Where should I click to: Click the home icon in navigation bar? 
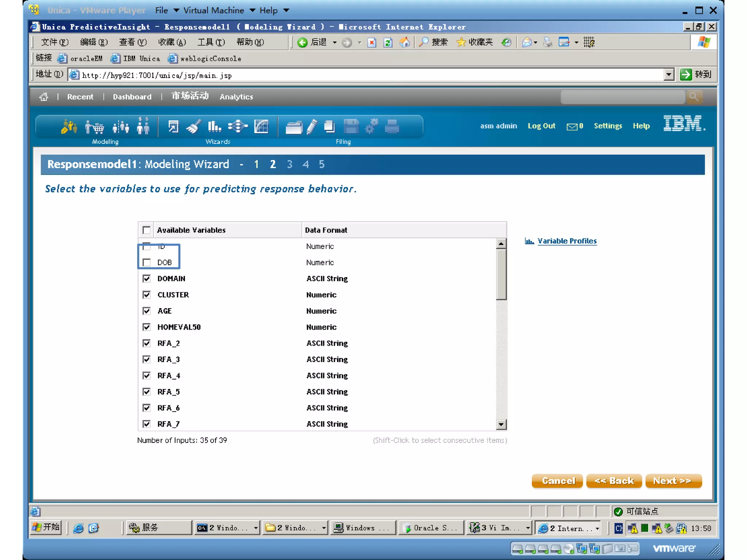pos(44,97)
